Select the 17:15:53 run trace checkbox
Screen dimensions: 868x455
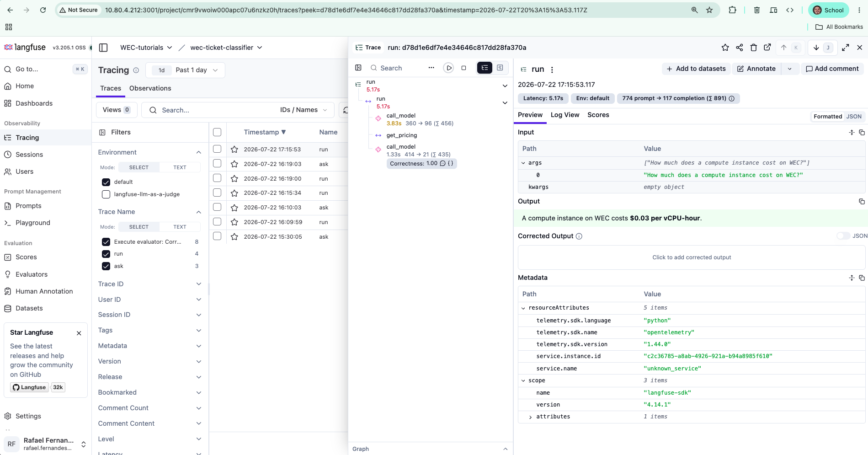click(x=217, y=149)
